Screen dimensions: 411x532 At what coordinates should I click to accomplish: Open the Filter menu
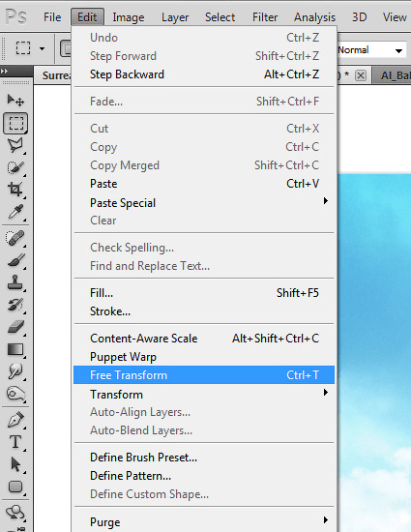[x=265, y=17]
